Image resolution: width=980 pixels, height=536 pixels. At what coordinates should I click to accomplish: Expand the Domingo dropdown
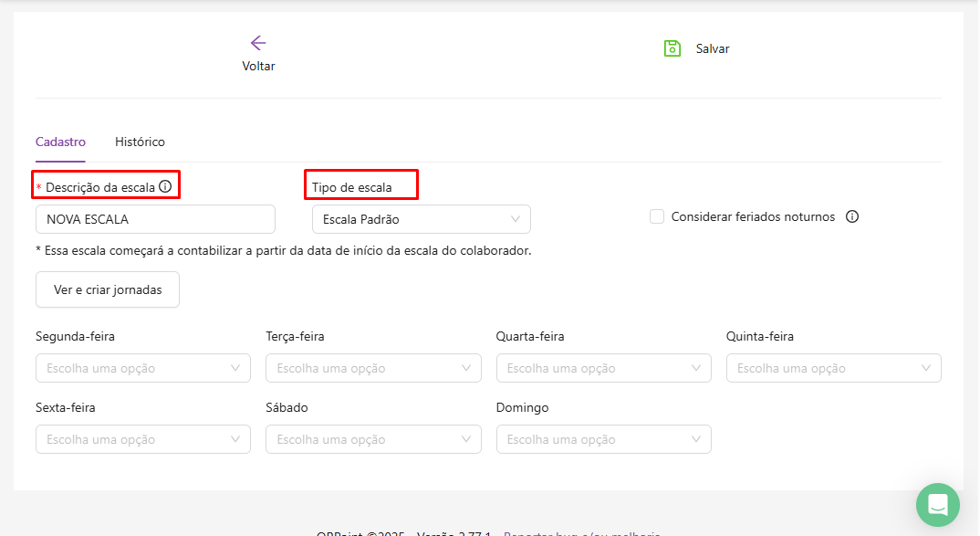603,440
